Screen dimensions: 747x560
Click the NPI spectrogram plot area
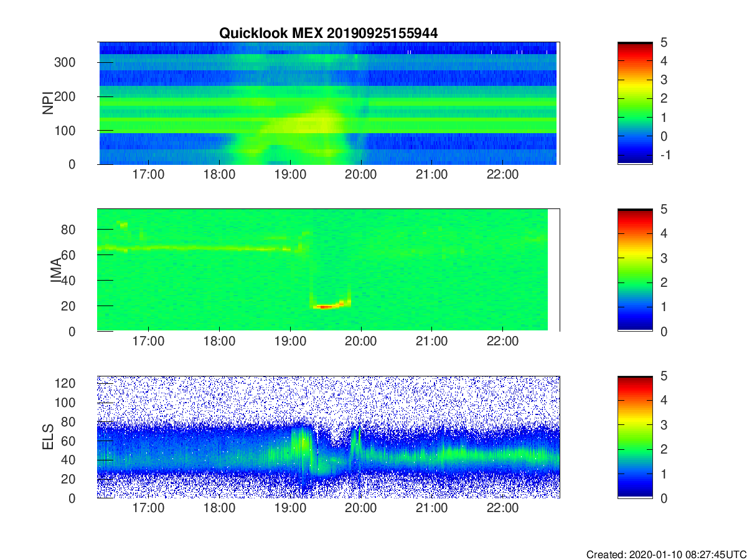[x=328, y=103]
